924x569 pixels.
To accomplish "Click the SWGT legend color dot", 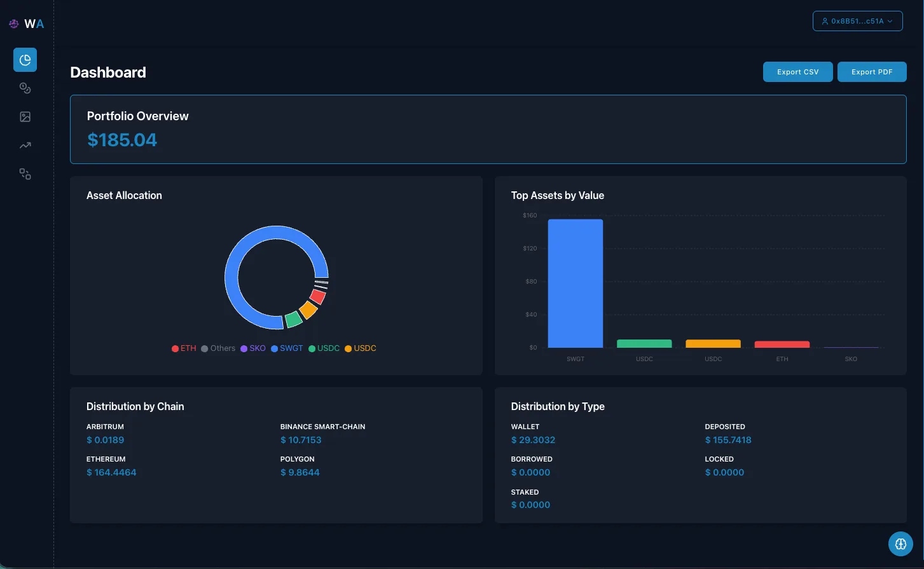I will (x=276, y=348).
